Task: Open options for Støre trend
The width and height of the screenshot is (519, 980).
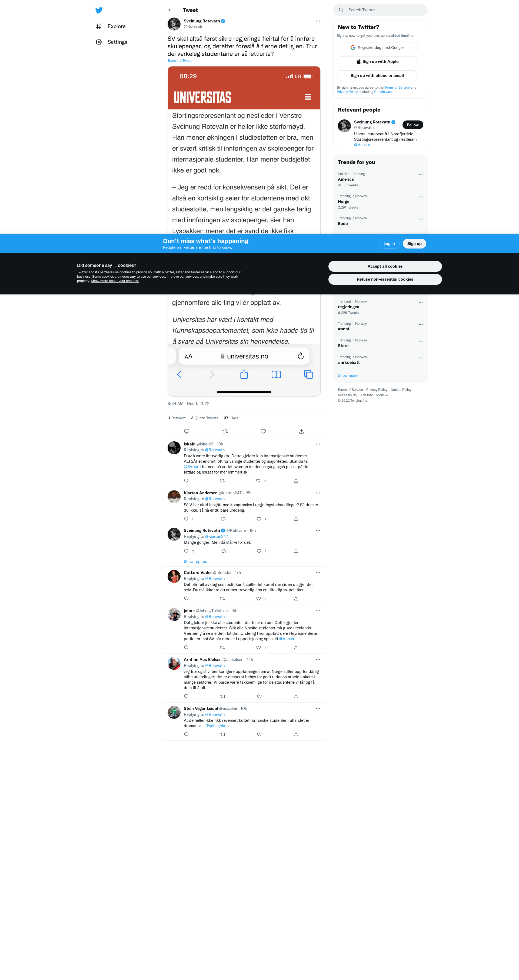Action: point(420,341)
